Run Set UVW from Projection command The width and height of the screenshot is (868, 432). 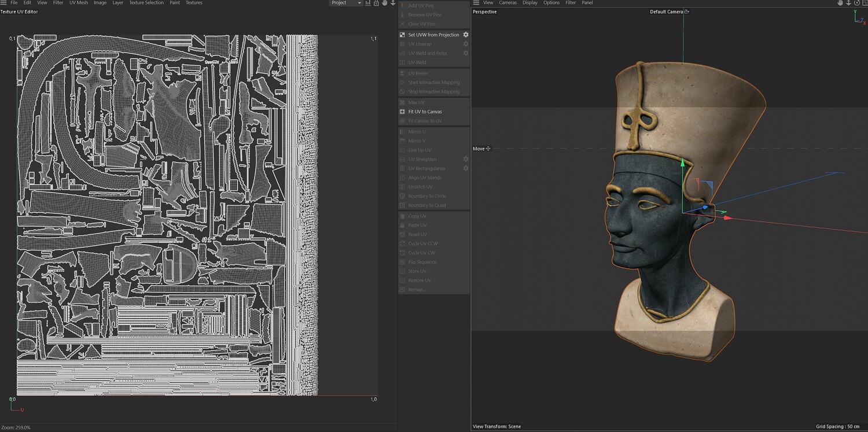(433, 35)
